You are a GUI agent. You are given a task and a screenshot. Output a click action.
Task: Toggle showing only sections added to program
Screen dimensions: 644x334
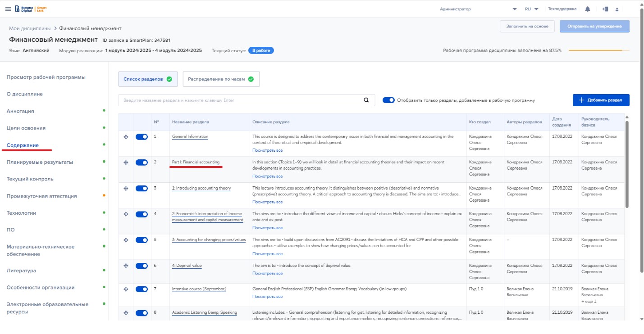[388, 100]
